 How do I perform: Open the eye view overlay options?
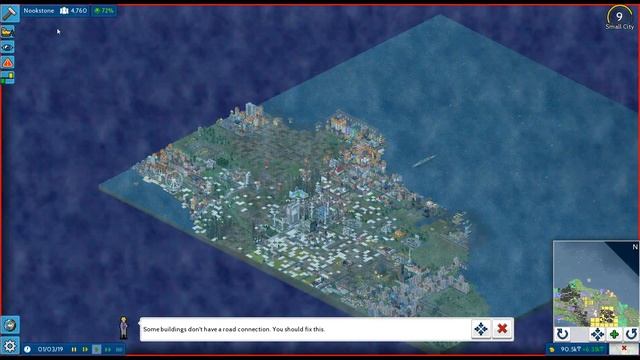tap(8, 47)
